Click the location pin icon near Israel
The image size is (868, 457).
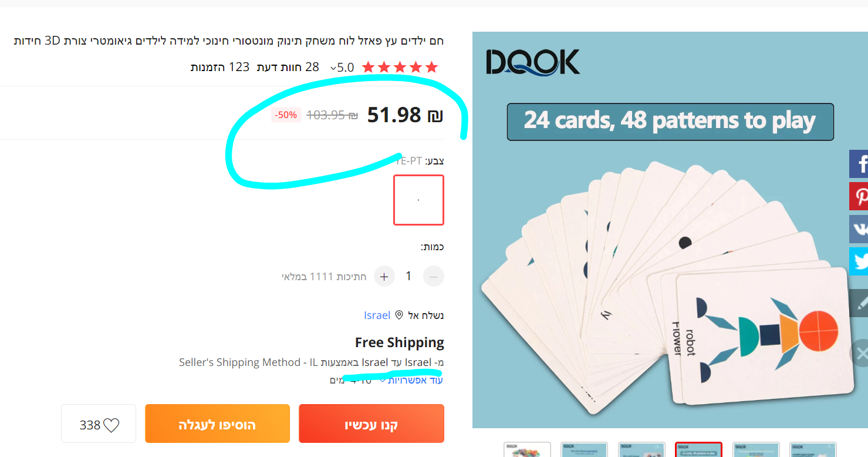[399, 315]
